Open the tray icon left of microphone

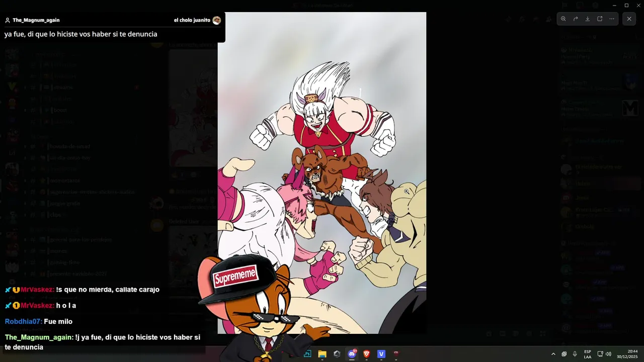(564, 354)
